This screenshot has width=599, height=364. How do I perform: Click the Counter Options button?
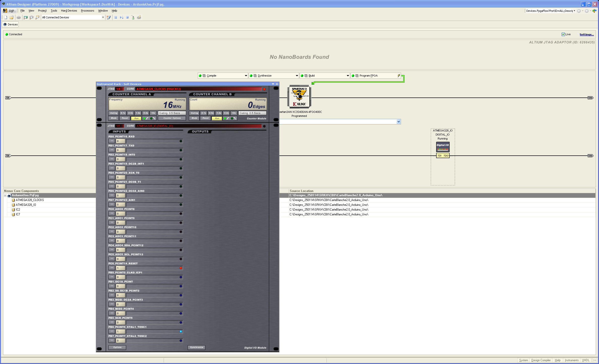click(172, 118)
